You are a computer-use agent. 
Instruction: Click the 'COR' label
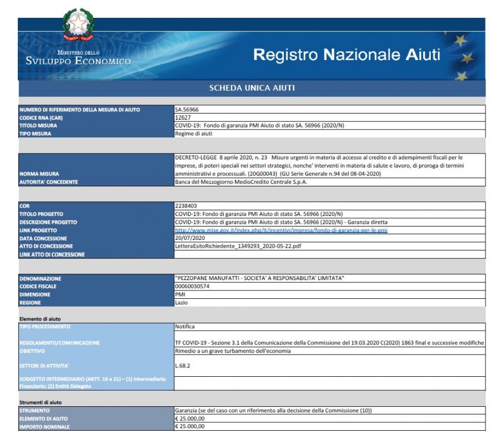click(x=24, y=206)
